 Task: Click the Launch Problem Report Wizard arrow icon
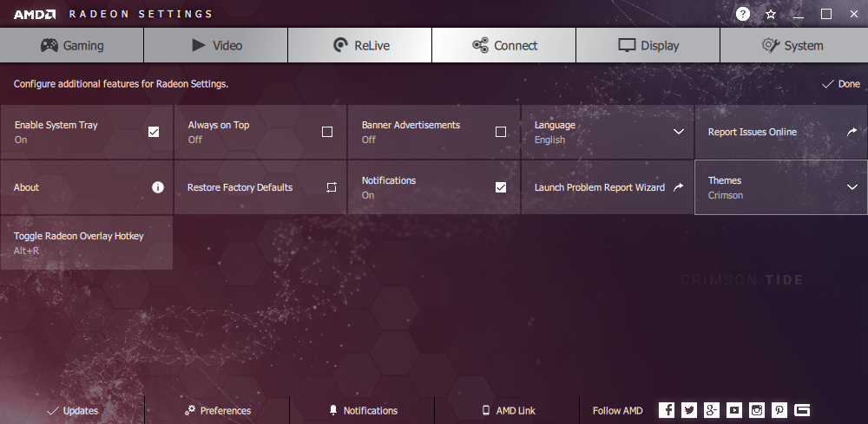(678, 187)
